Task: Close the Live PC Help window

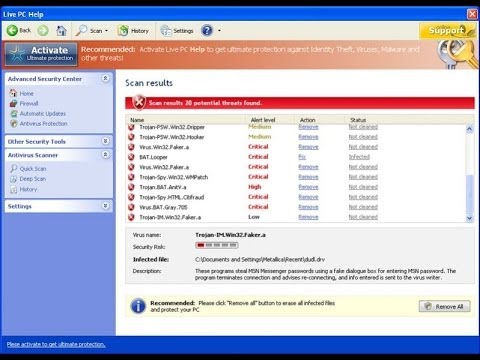Action: pyautogui.click(x=472, y=14)
